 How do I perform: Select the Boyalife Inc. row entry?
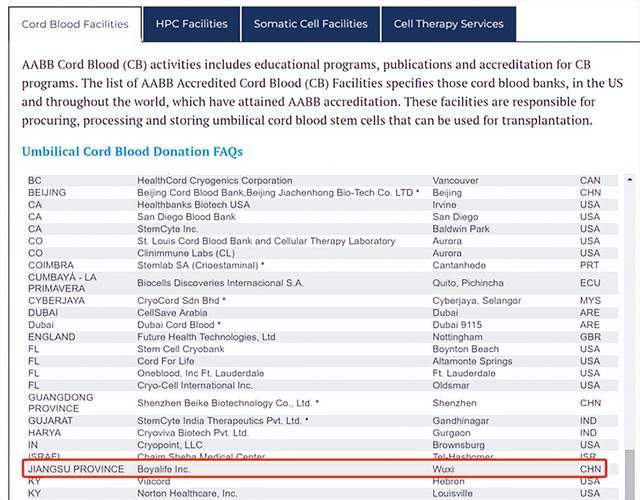point(163,469)
